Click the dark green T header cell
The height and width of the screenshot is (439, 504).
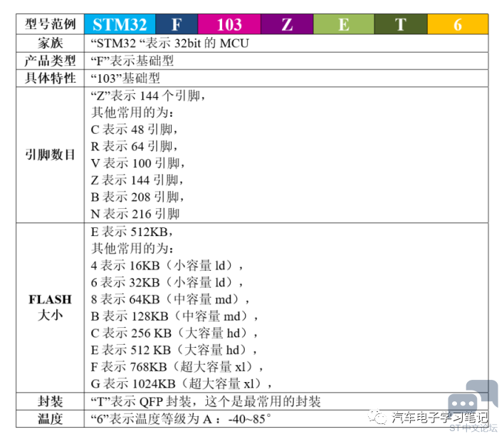[401, 24]
